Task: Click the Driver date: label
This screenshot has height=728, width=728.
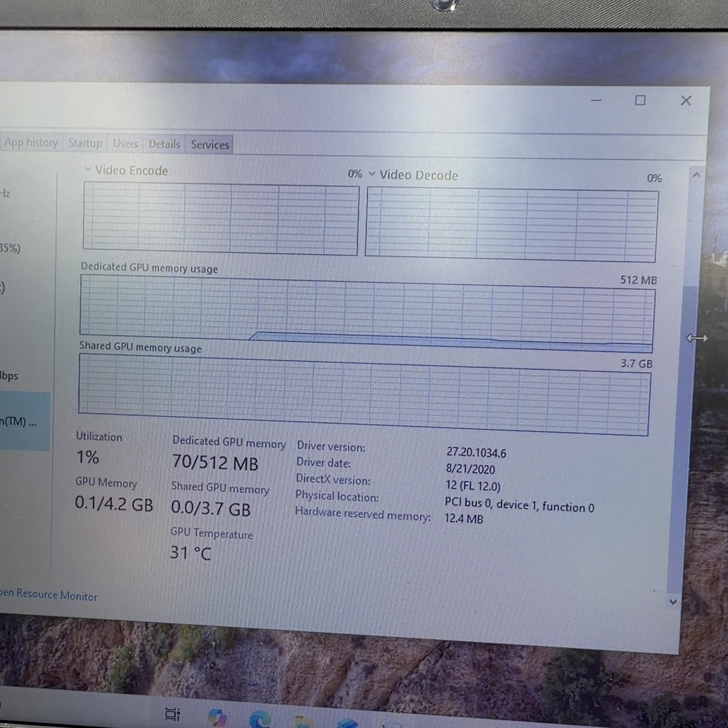Action: coord(323,463)
